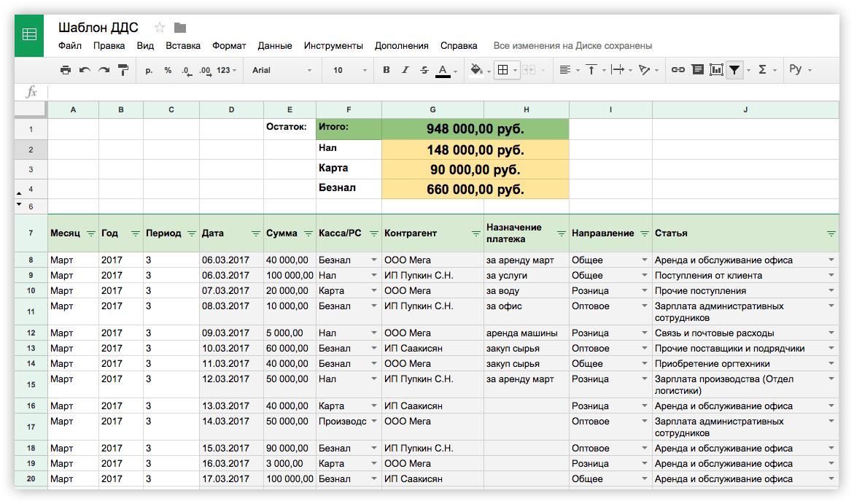This screenshot has height=504, width=854.
Task: Open the Arial font dropdown
Action: 282,70
